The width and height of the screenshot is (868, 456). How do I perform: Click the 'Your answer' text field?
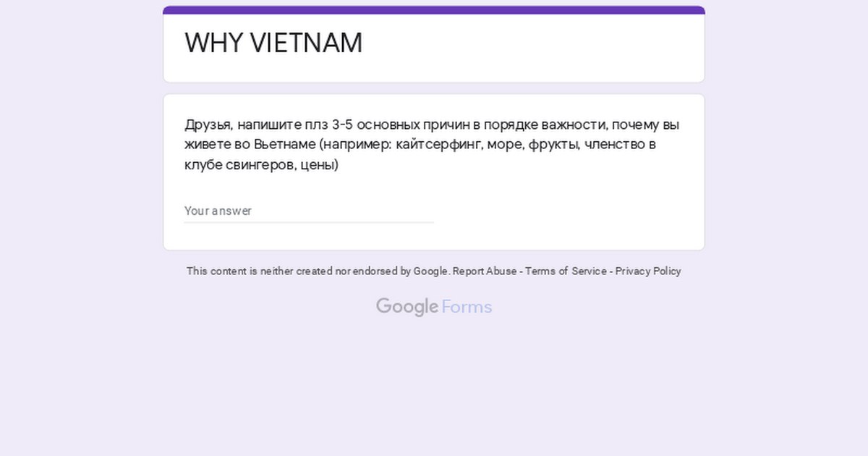click(x=309, y=211)
